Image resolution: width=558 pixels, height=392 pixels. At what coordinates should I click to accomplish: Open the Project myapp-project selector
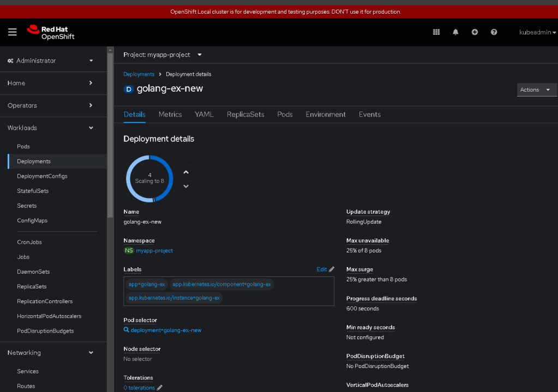[x=163, y=55]
